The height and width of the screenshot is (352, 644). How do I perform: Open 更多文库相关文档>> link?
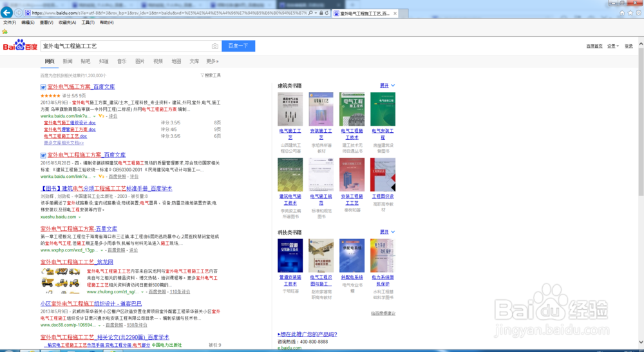[64, 143]
